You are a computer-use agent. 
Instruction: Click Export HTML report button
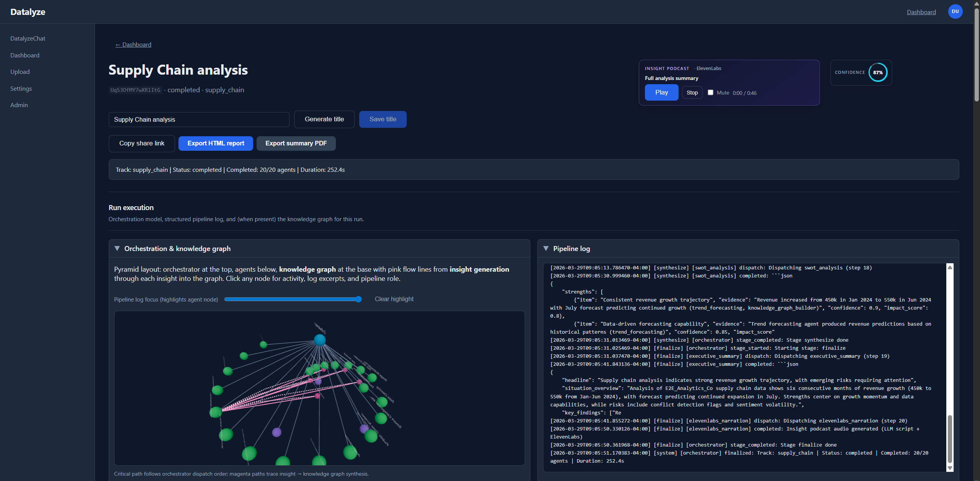click(216, 143)
